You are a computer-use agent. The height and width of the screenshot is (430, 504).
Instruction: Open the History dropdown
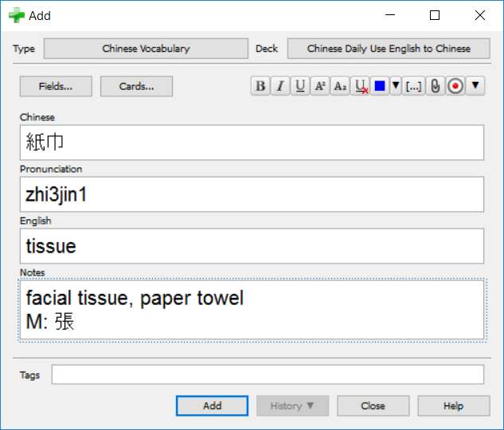[x=292, y=405]
